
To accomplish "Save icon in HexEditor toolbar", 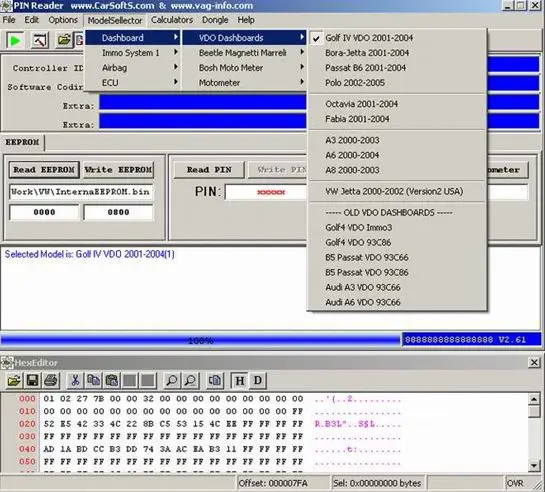I will point(32,380).
